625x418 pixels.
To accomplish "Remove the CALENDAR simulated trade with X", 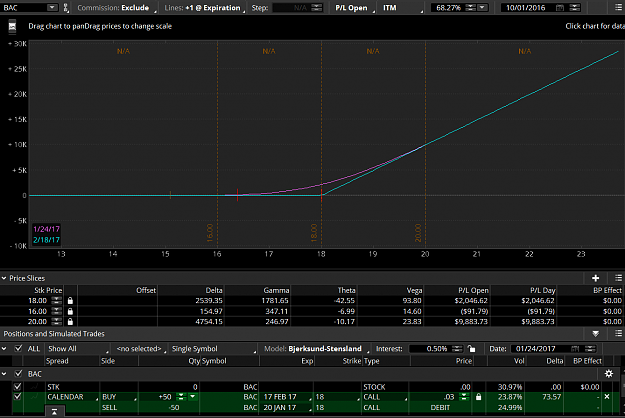I will coord(607,397).
